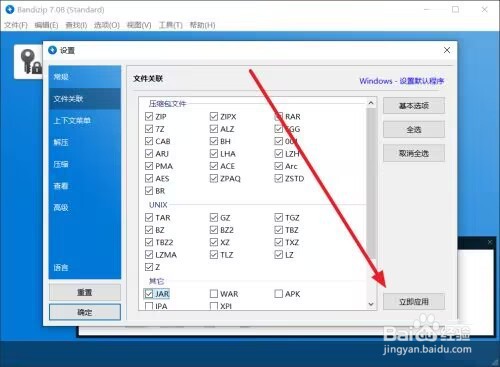Toggle the AES checkbox

pyautogui.click(x=149, y=178)
